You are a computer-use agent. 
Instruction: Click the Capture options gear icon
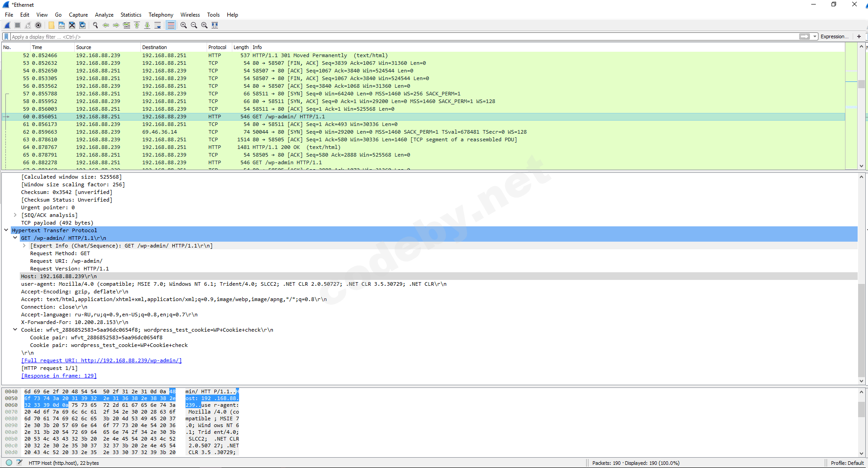38,25
